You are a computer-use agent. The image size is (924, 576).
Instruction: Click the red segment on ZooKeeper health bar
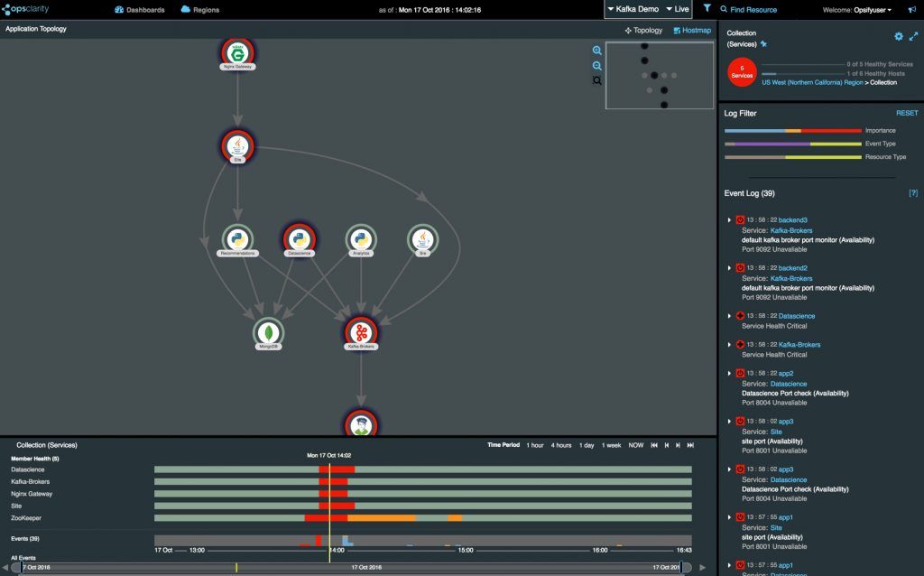pos(326,517)
